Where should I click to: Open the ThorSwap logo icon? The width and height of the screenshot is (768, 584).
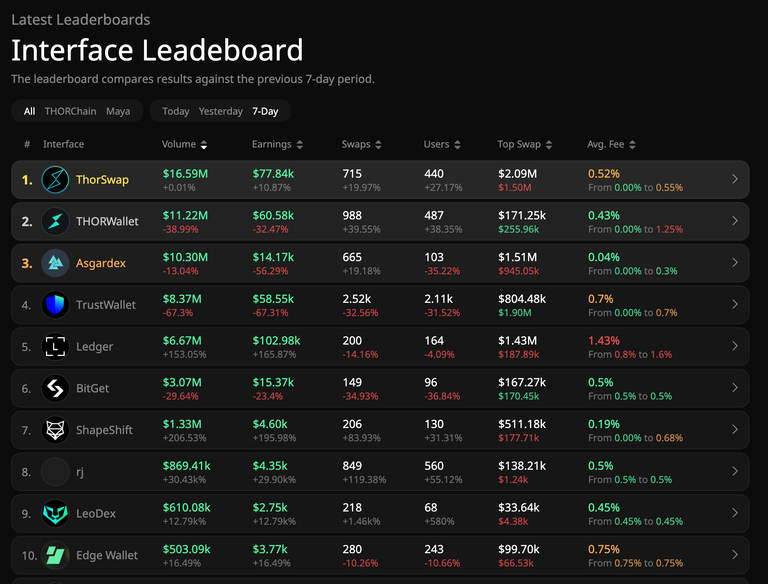(x=55, y=179)
